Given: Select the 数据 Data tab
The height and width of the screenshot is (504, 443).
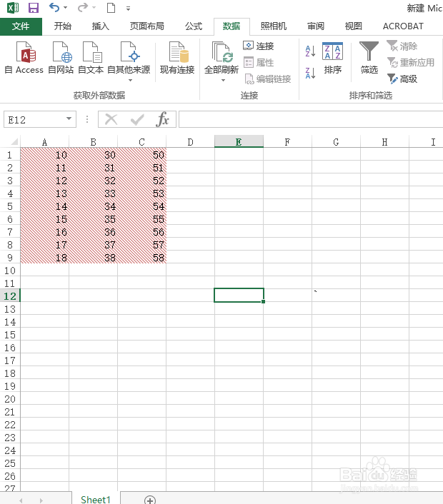Looking at the screenshot, I should [232, 26].
